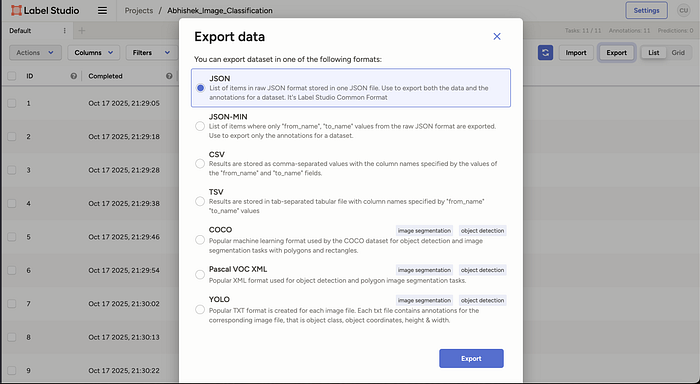
Task: Click YOLO object detection tag
Action: coord(483,301)
